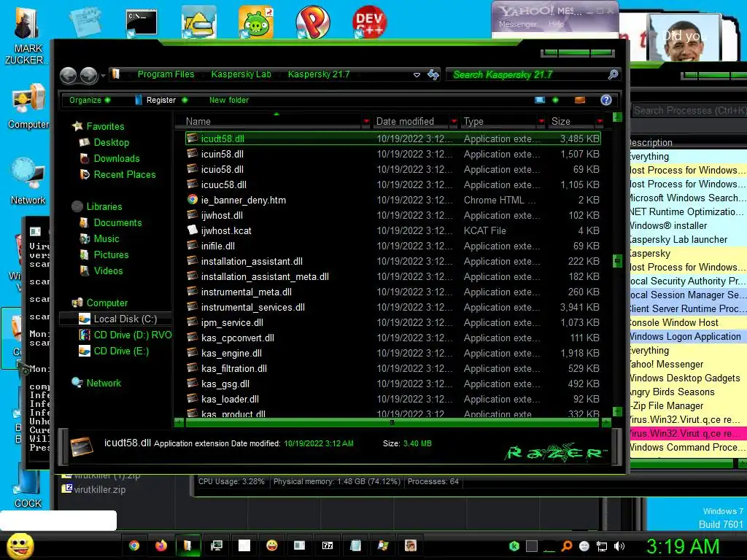Image resolution: width=747 pixels, height=560 pixels.
Task: Select the ijwhost.kcat file icon
Action: pos(192,230)
